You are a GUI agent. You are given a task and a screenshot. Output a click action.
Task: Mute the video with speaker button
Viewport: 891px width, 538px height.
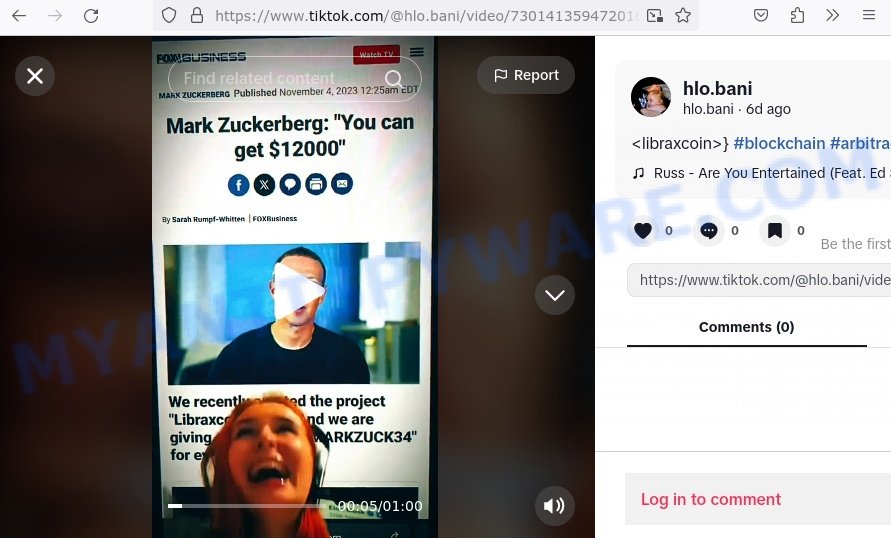point(555,506)
